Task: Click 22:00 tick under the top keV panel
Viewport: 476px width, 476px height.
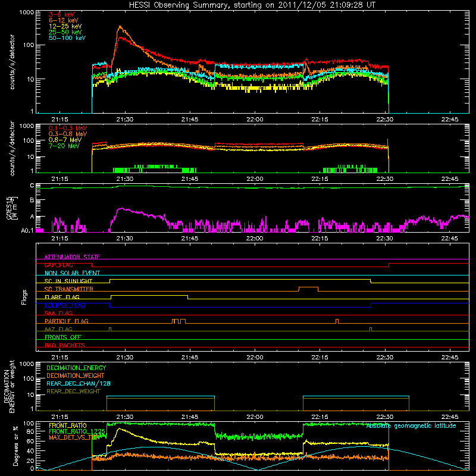Action: (255, 120)
